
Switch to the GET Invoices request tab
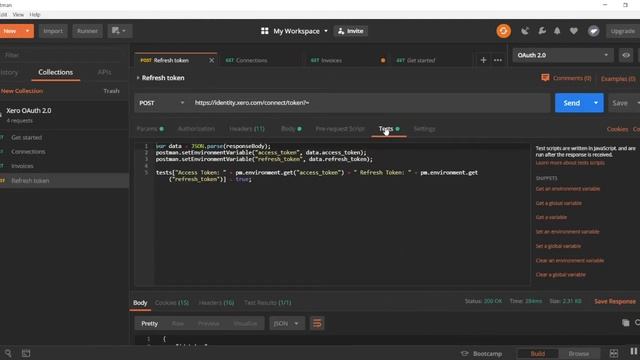345,60
